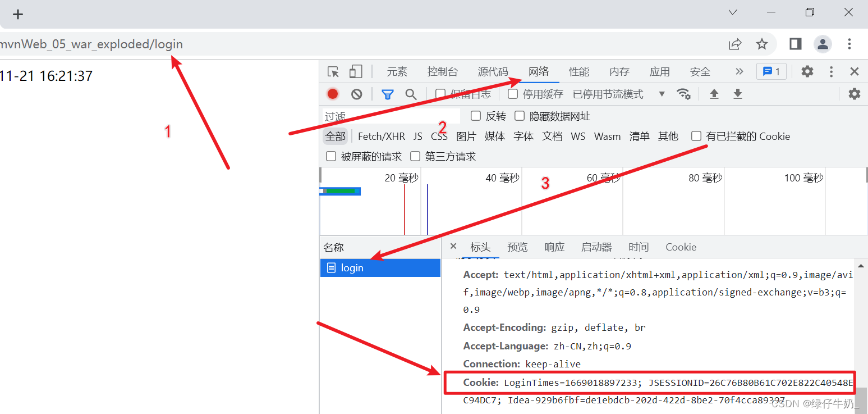This screenshot has width=868, height=414.
Task: Open the throttling mode dropdown
Action: tap(619, 94)
